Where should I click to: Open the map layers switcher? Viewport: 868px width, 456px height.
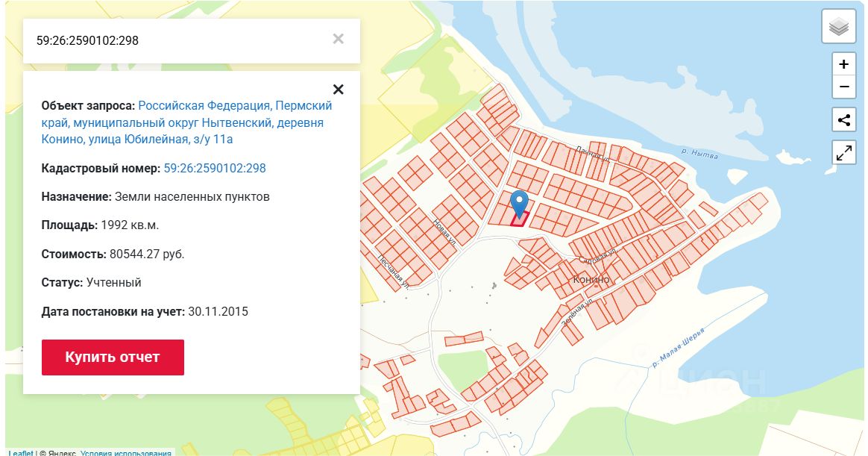(839, 28)
